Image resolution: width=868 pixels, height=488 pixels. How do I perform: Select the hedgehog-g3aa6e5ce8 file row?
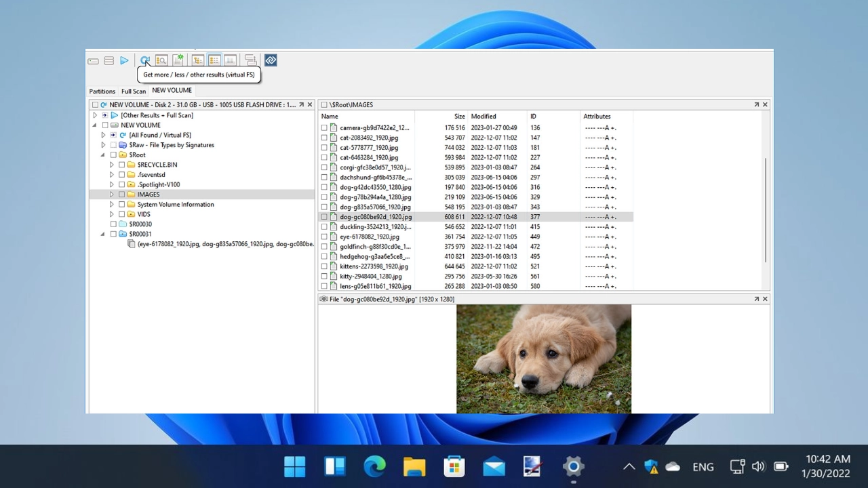476,256
